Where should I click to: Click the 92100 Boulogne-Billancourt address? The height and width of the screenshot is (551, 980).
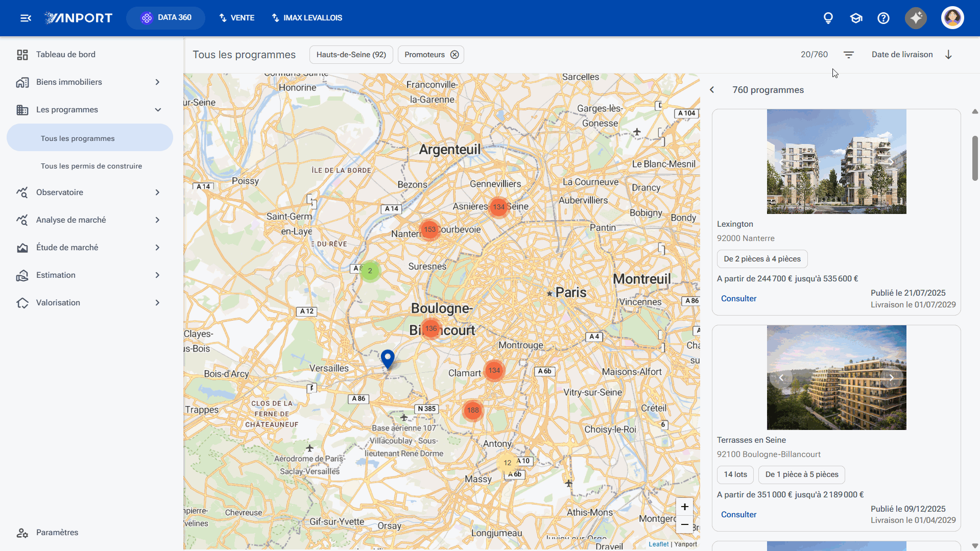[769, 454]
